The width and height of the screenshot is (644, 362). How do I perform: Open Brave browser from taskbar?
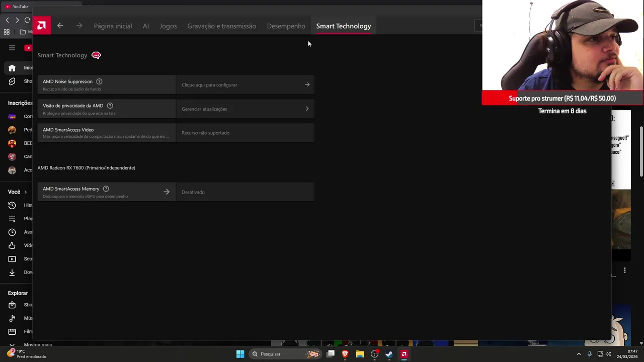[x=345, y=354]
